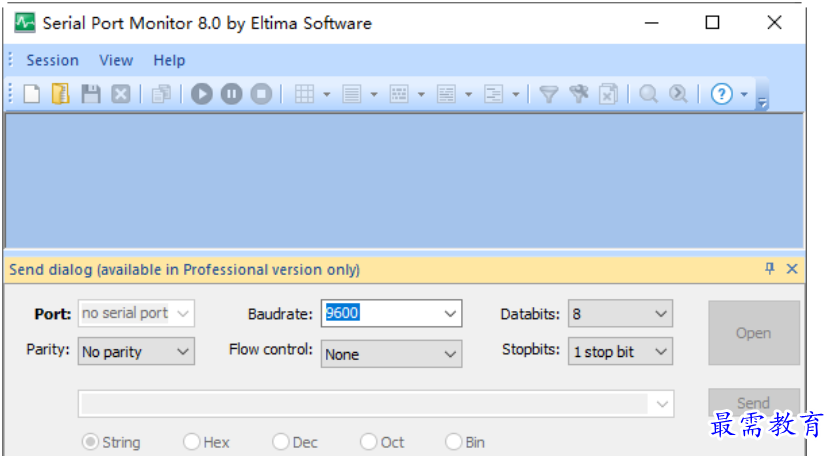Click the send data text field

pyautogui.click(x=365, y=404)
